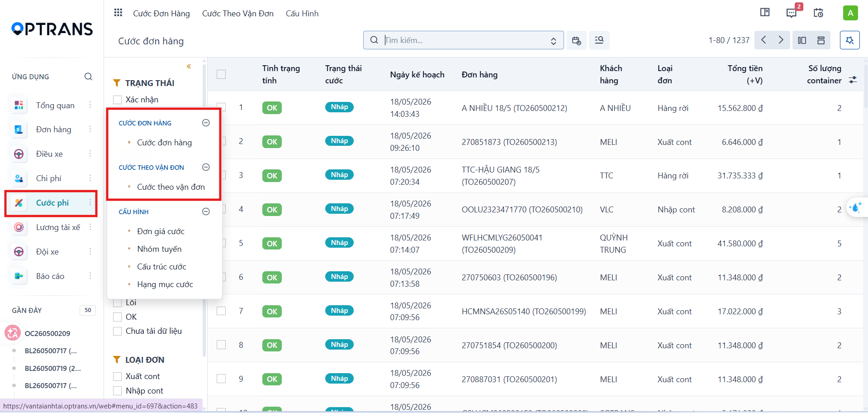The height and width of the screenshot is (413, 868).
Task: Search applications in ỨNG DỤNG sidebar
Action: click(x=88, y=77)
